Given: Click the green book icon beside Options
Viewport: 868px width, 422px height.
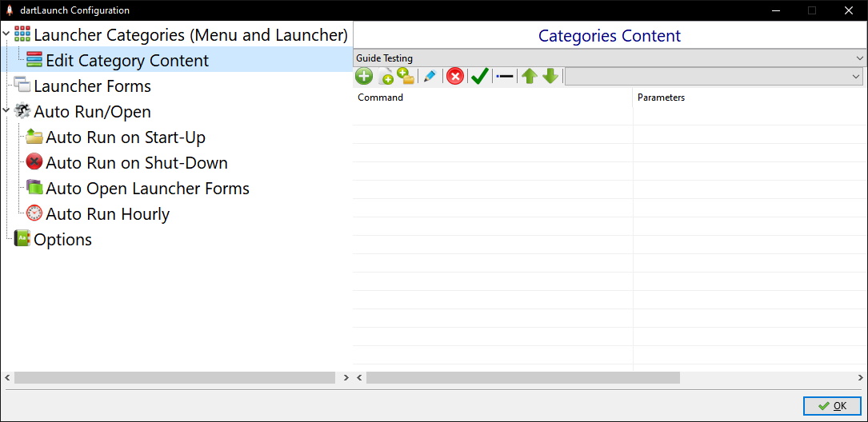Looking at the screenshot, I should (x=22, y=238).
